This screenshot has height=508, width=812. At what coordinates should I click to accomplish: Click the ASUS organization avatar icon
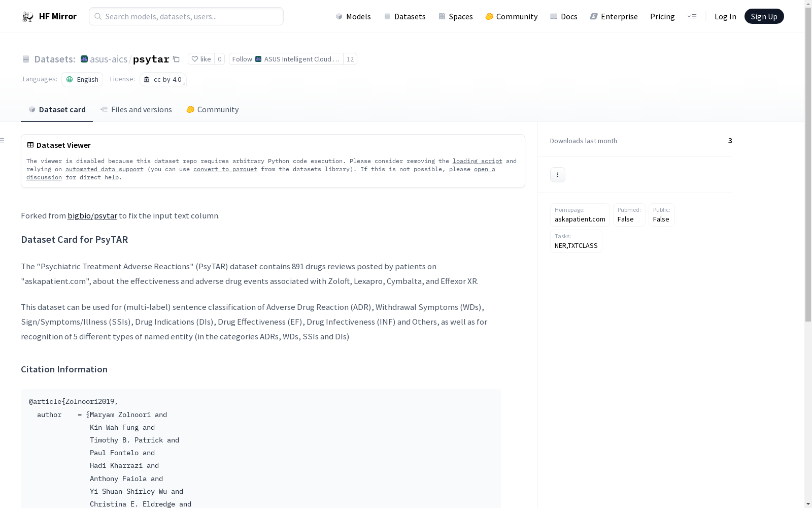[84, 59]
